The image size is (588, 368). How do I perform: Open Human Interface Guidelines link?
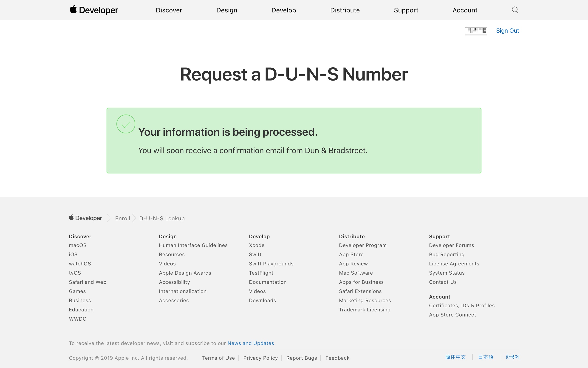193,245
